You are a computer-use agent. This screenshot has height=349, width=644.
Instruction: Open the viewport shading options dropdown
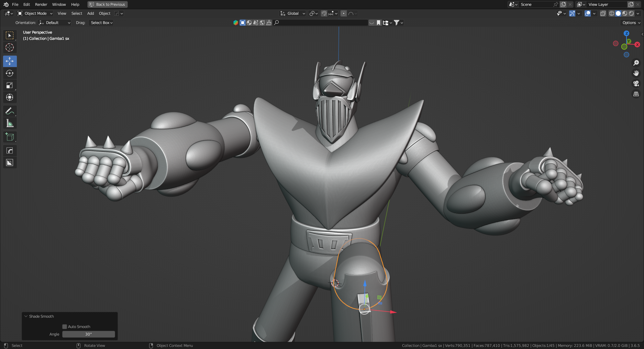click(638, 13)
